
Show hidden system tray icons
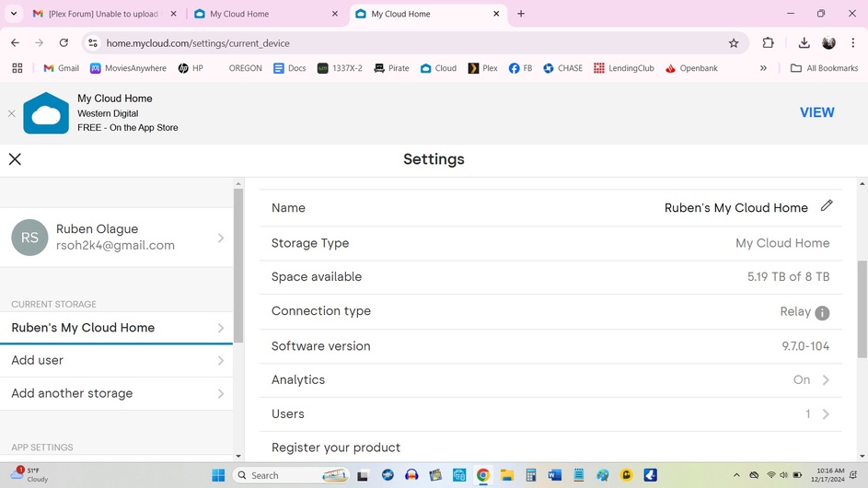coord(736,475)
